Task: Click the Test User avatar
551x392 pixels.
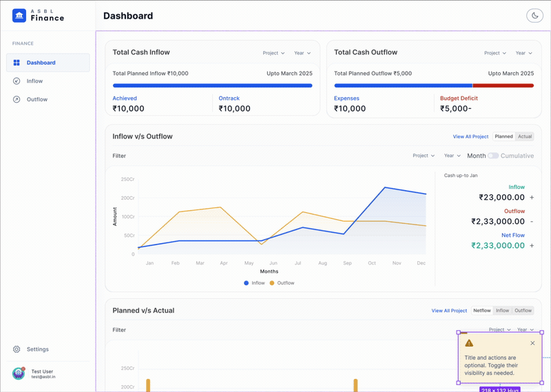Action: tap(19, 373)
